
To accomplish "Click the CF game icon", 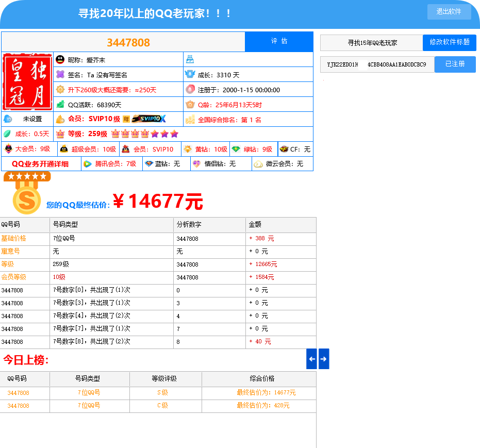I will point(284,149).
